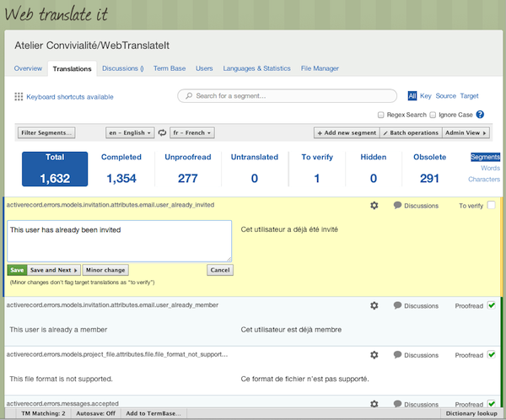Open Dictionary lookup in bottom bar
The height and width of the screenshot is (420, 506).
pyautogui.click(x=471, y=413)
